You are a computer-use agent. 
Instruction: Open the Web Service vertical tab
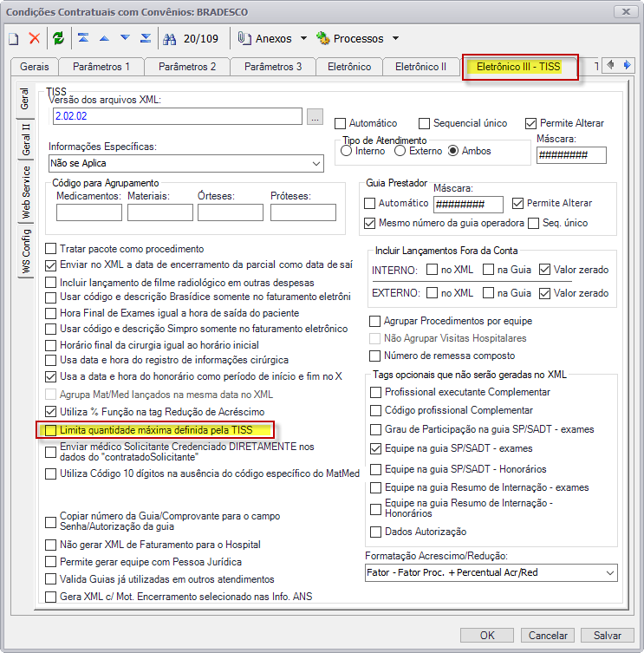click(26, 192)
